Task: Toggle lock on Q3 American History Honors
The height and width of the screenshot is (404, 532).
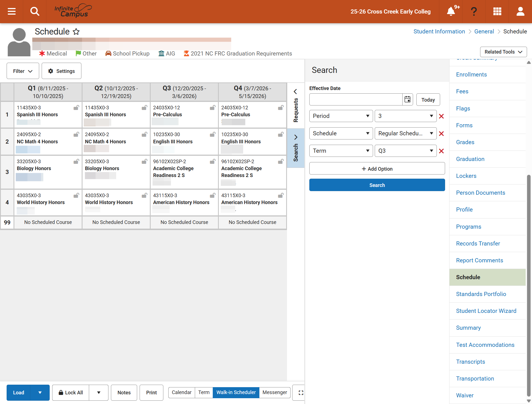Action: pyautogui.click(x=213, y=196)
